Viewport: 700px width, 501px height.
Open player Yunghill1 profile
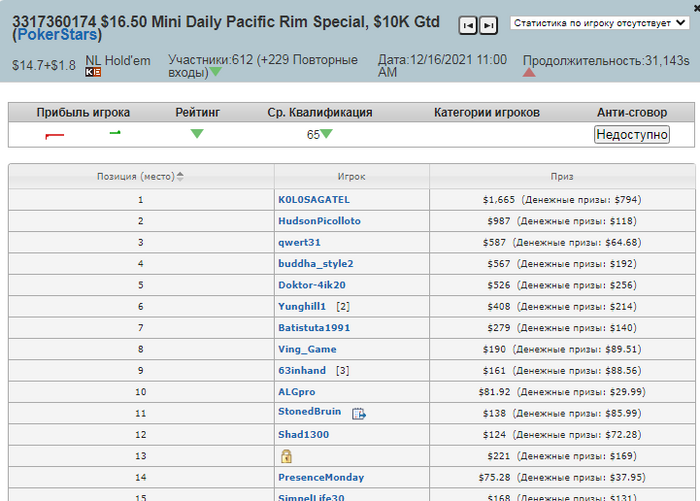click(x=302, y=306)
